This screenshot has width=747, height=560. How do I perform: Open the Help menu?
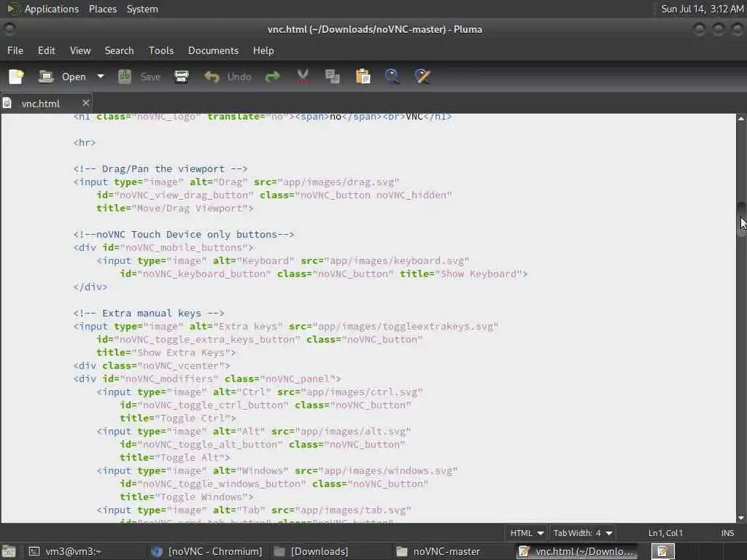[263, 50]
